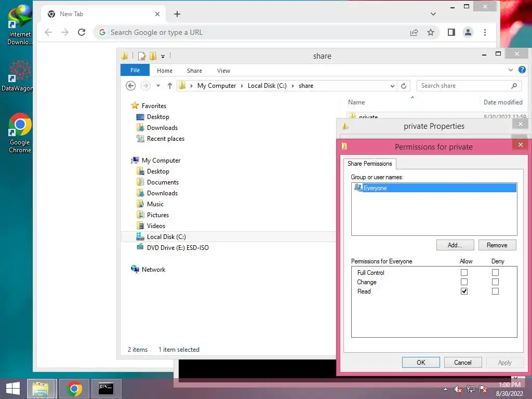532x399 pixels.
Task: Click Explorer's forward navigation arrow
Action: [145, 86]
